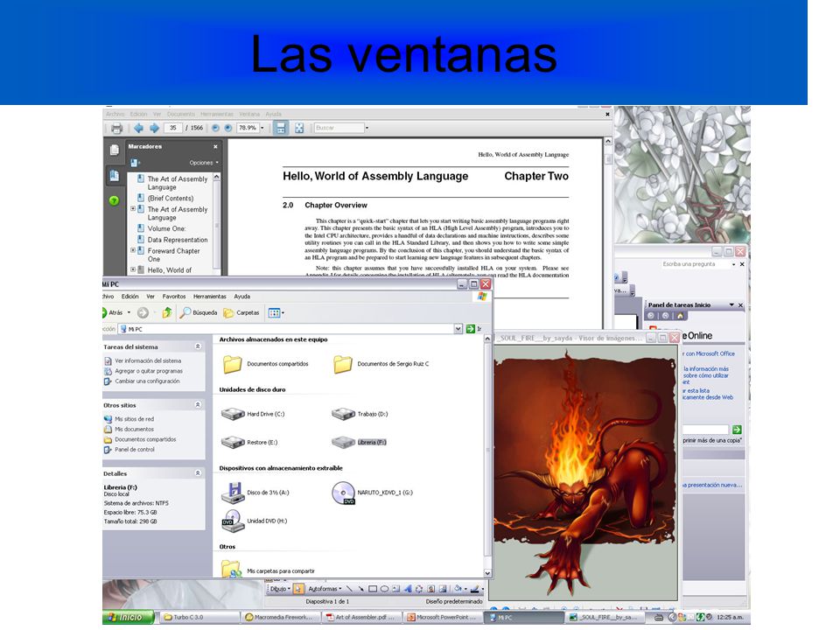The width and height of the screenshot is (840, 630).
Task: Click the Búsqueda search icon in Mi PC
Action: coord(185,312)
